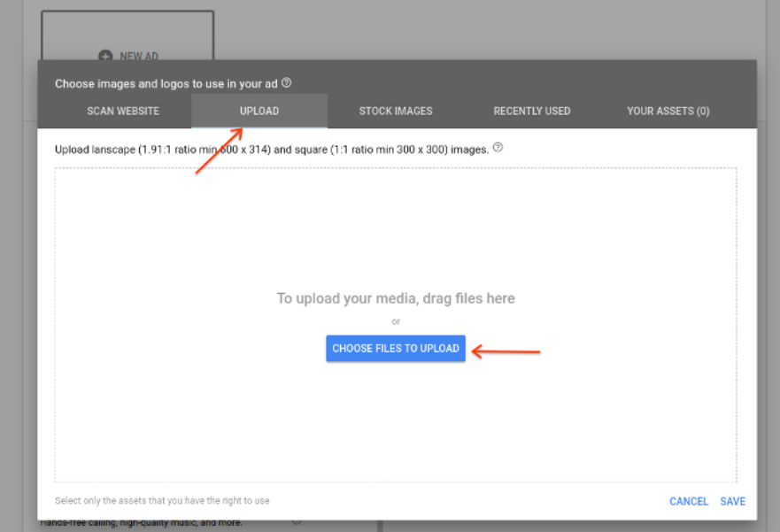
Task: Switch to the Scan Website tab
Action: point(123,111)
